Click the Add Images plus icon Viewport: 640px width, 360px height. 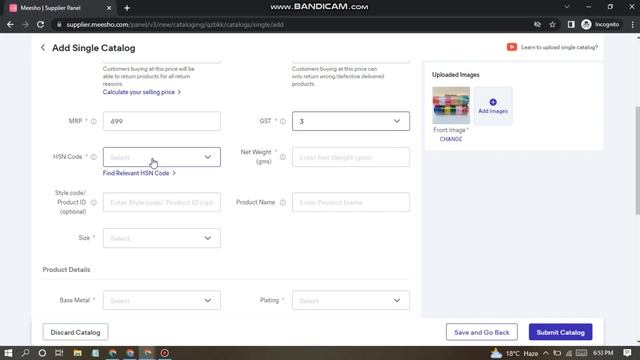[493, 102]
